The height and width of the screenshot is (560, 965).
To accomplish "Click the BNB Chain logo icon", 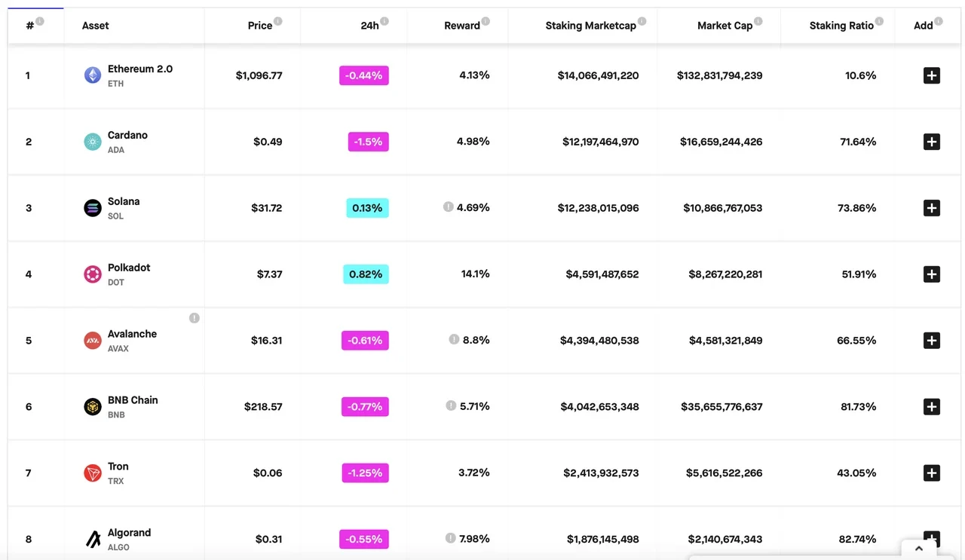I will point(93,407).
